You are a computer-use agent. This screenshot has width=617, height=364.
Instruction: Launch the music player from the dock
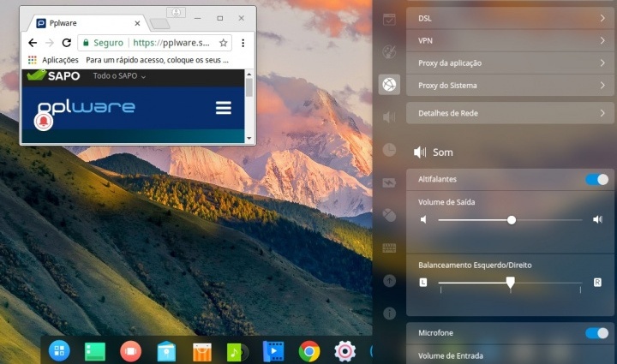[235, 351]
